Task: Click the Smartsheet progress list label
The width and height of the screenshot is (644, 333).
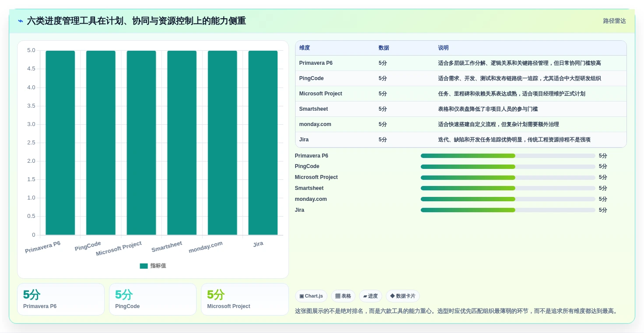Action: [309, 188]
